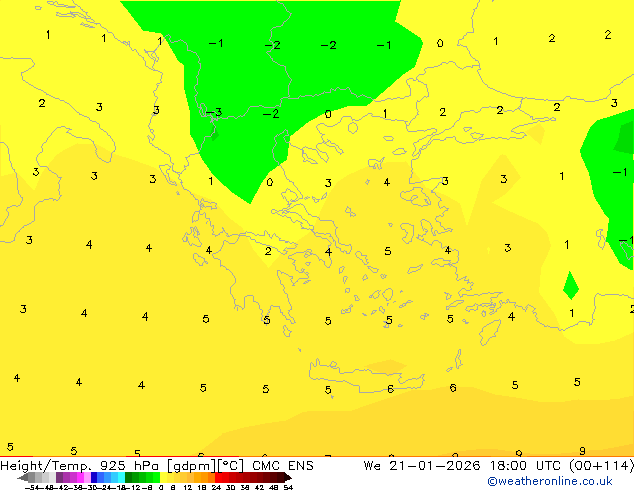The image size is (634, 490).
Task: Select the '(00+114)' forecast offset text
Action: point(602,466)
